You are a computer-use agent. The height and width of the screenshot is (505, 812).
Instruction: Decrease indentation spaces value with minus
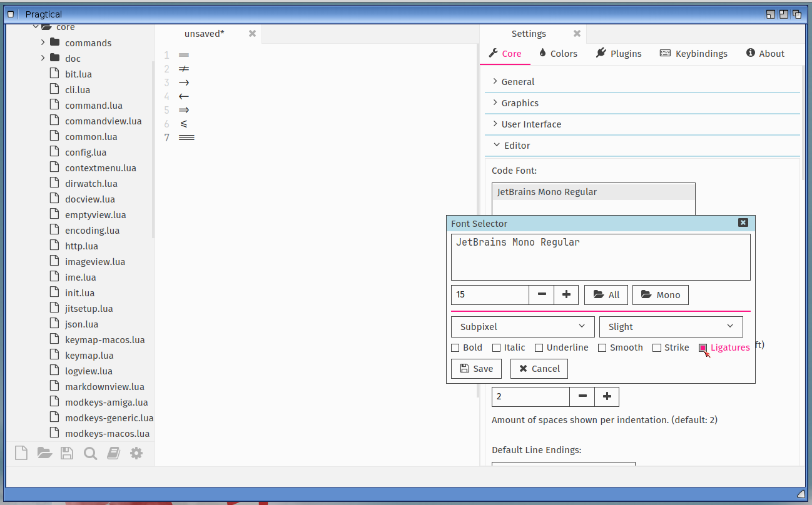pos(582,397)
